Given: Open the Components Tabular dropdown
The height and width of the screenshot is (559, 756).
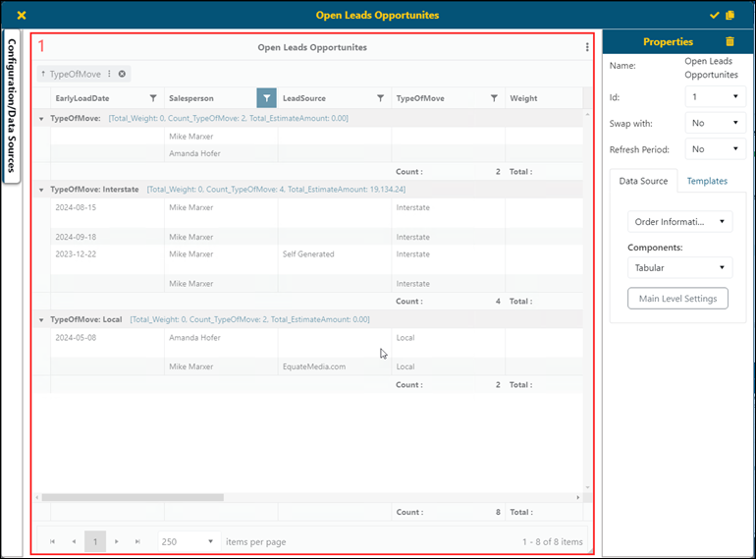Looking at the screenshot, I should (679, 267).
